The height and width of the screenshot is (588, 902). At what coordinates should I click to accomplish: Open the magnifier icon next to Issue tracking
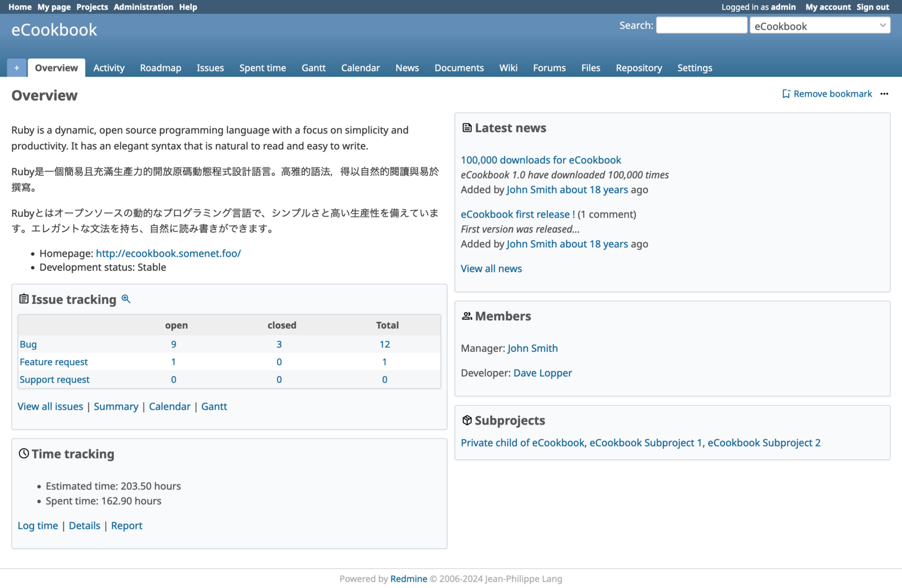point(126,299)
